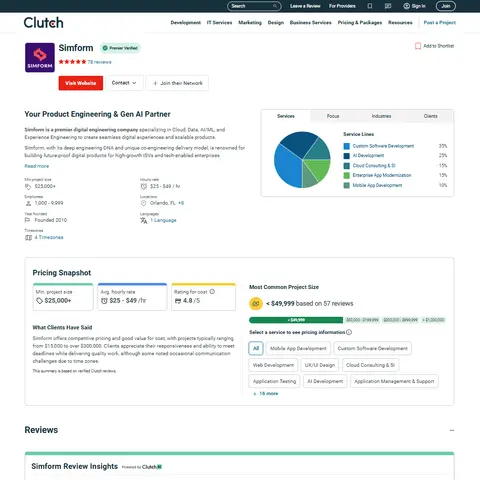This screenshot has width=480, height=480.
Task: Click the Visit Website button
Action: pyautogui.click(x=81, y=83)
